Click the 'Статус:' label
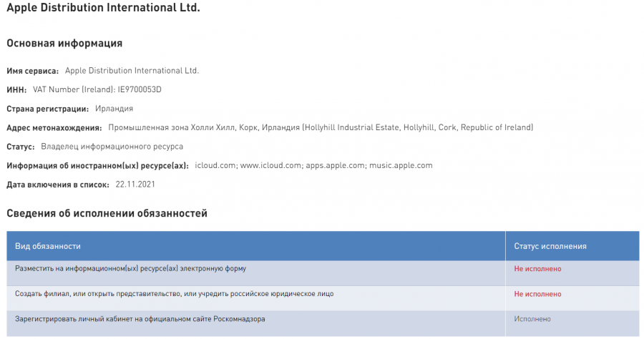Viewport: 644px width, 339px height. pyautogui.click(x=21, y=147)
